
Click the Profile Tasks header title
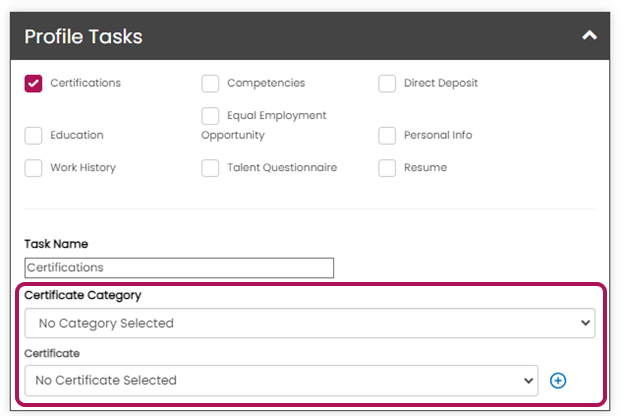click(x=83, y=37)
